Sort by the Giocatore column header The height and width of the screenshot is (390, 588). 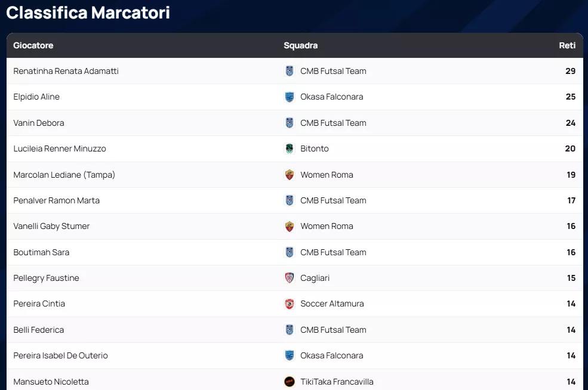[x=33, y=45]
